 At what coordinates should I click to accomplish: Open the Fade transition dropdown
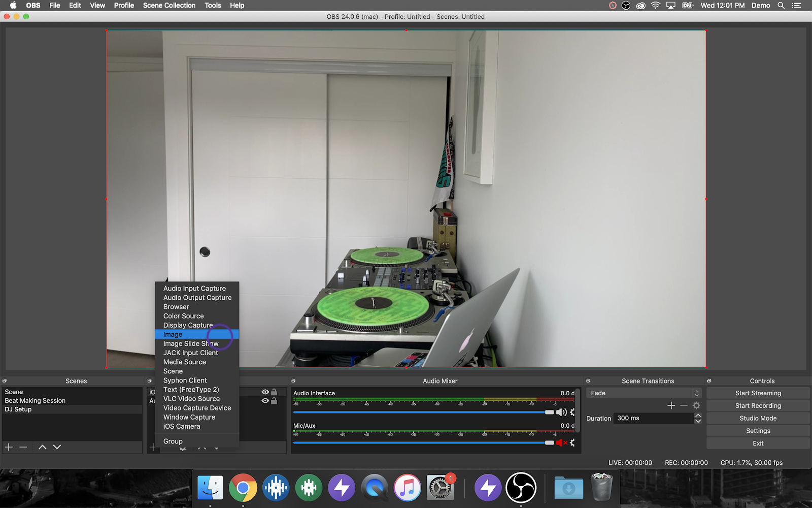644,393
